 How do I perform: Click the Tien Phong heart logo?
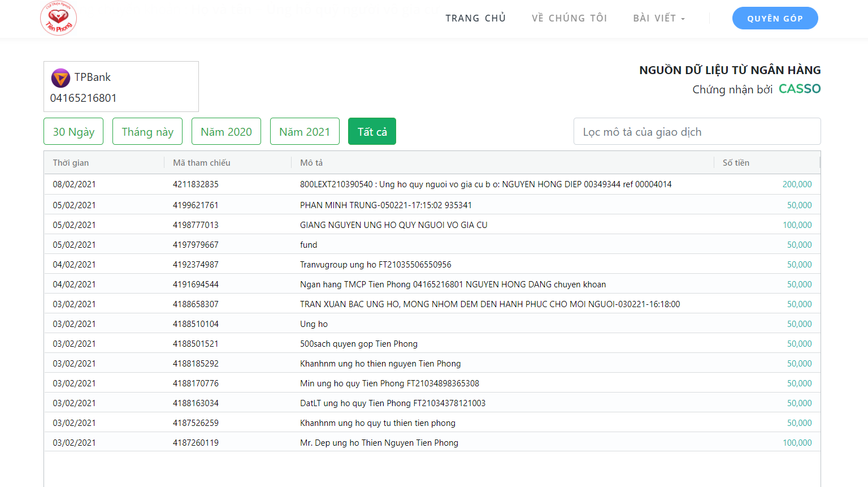pyautogui.click(x=58, y=18)
